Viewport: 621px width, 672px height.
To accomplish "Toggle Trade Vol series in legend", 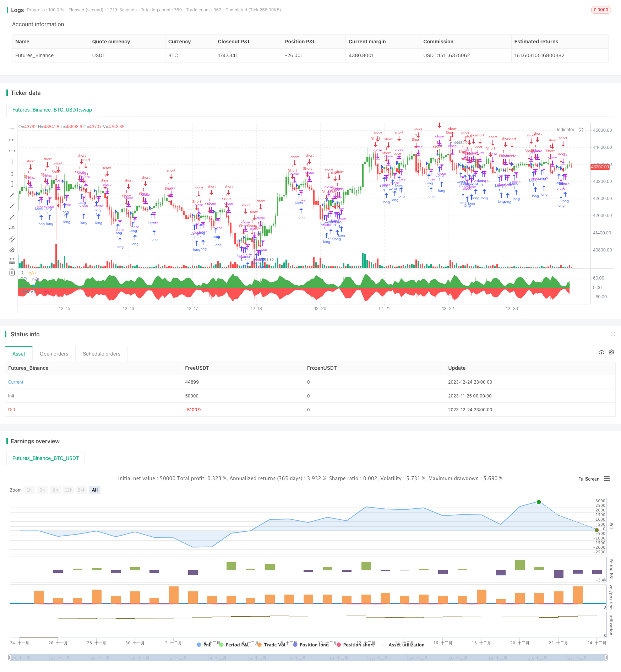I will coord(271,645).
